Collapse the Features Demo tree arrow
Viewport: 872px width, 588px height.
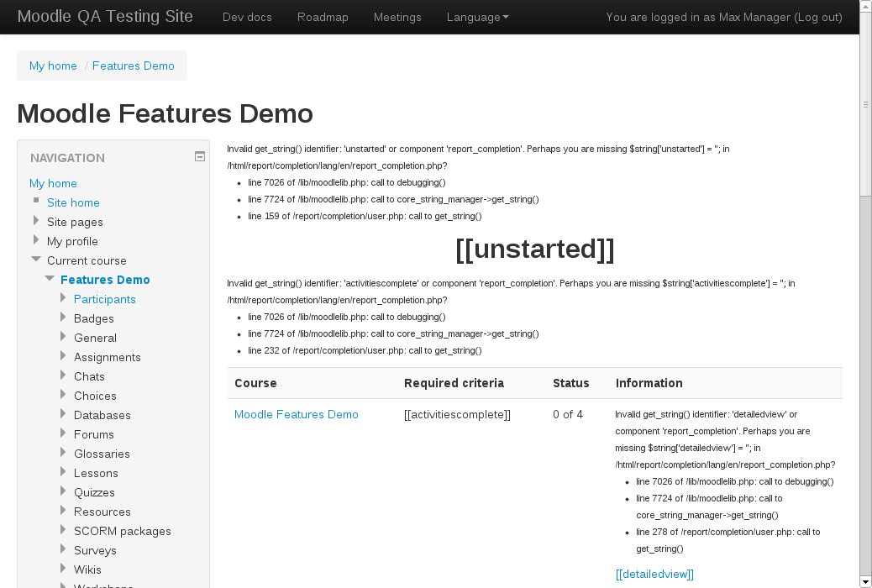point(50,278)
